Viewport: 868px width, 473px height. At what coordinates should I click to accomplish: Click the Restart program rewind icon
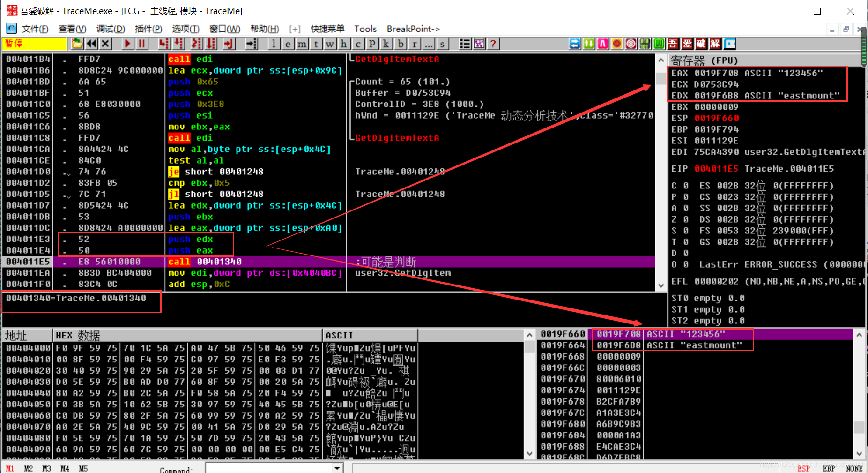click(91, 44)
